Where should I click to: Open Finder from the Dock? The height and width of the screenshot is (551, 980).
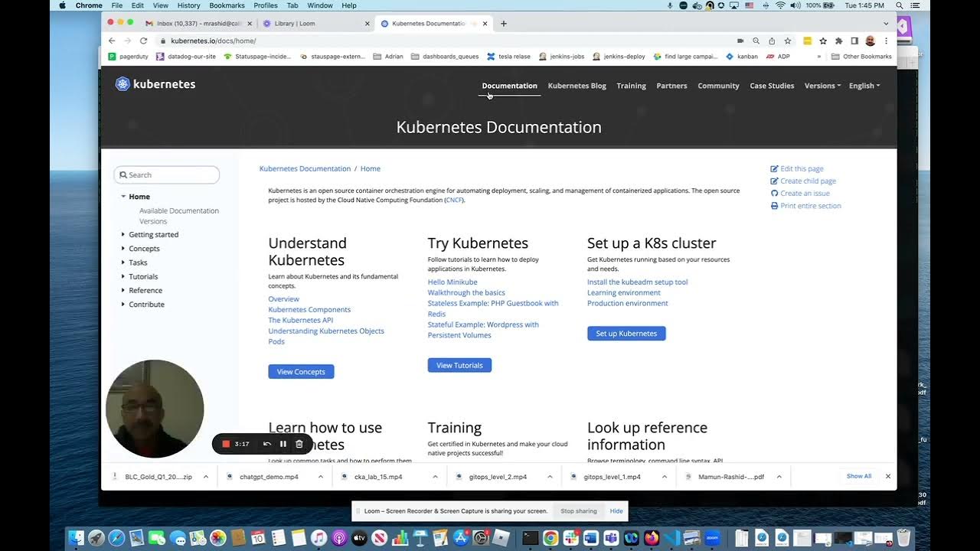click(x=76, y=538)
